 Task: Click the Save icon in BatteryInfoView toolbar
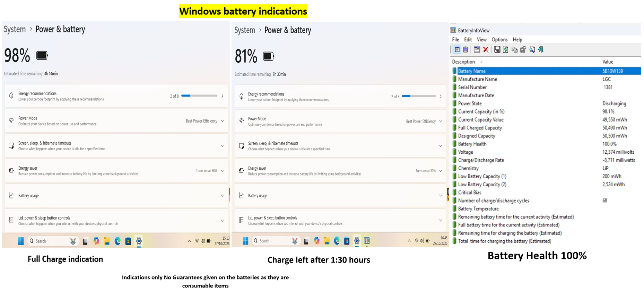point(497,50)
